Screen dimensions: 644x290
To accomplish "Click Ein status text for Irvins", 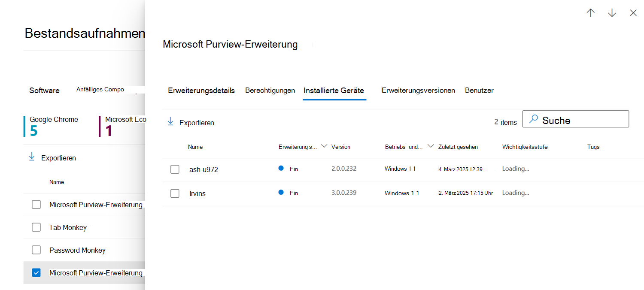I will (x=294, y=193).
